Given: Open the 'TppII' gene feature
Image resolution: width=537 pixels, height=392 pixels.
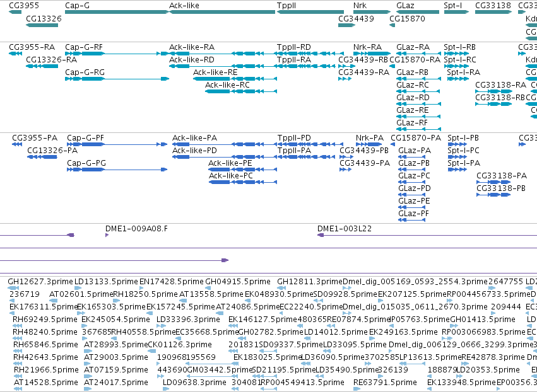Looking at the screenshot, I should (x=310, y=12).
